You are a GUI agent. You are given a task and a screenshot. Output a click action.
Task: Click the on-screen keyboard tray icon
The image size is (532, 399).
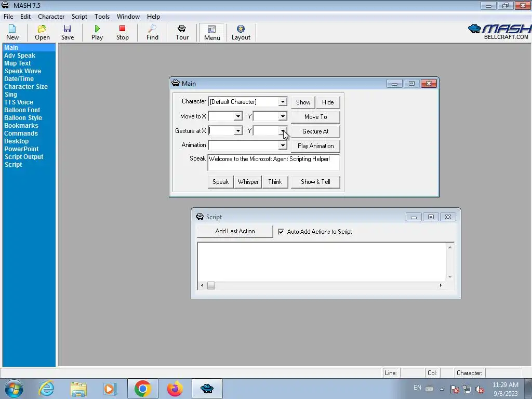[429, 389]
